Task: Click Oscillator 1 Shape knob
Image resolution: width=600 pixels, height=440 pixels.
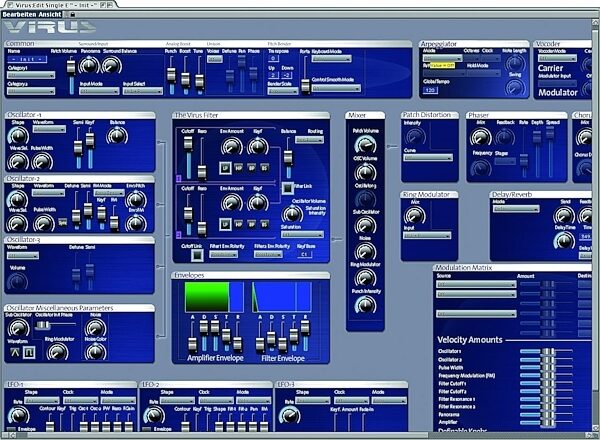Action: [18, 136]
